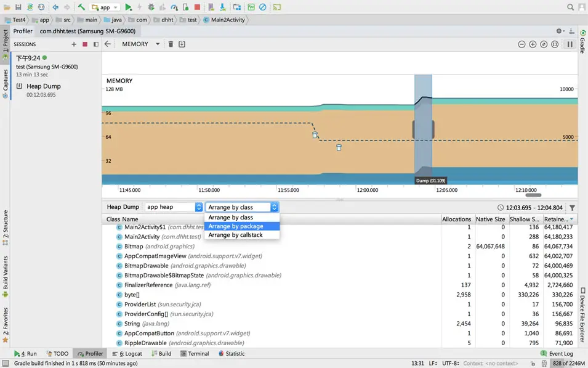588x368 pixels.
Task: Zoom in the memory timeline
Action: coord(533,44)
